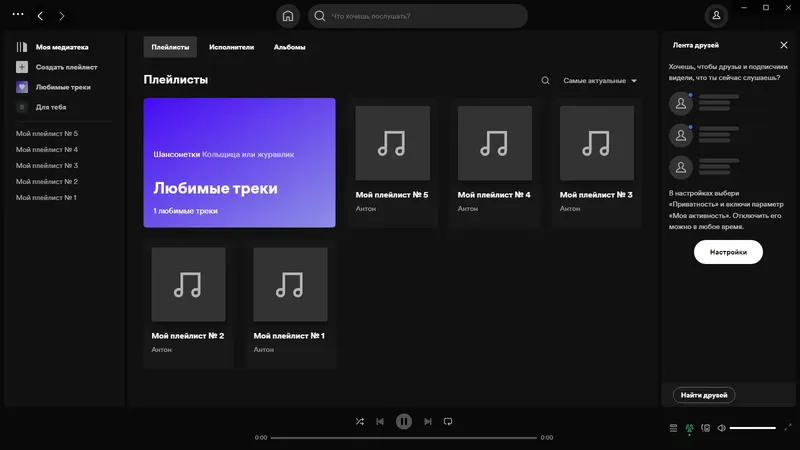Click the magnifier icon in the top search bar
Viewport: 800px width, 450px height.
[320, 16]
